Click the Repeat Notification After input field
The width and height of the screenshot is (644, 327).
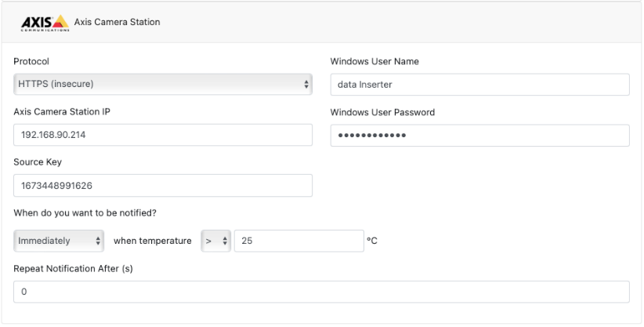click(x=321, y=292)
